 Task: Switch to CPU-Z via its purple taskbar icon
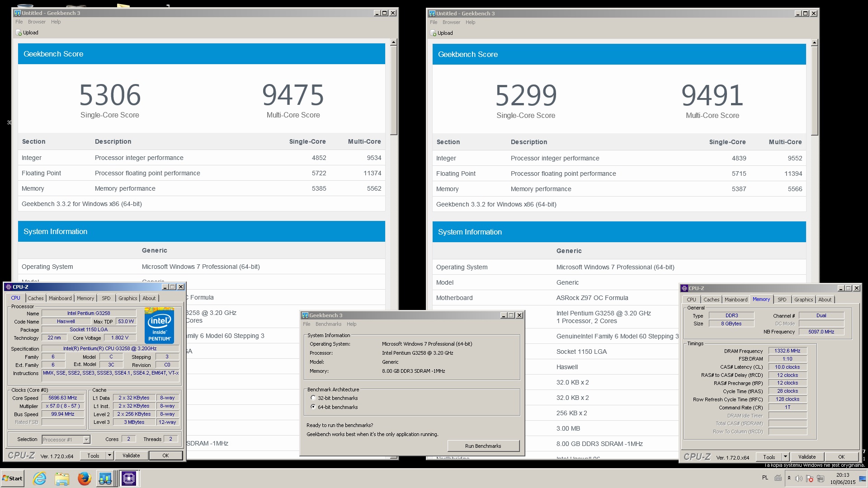pyautogui.click(x=128, y=478)
